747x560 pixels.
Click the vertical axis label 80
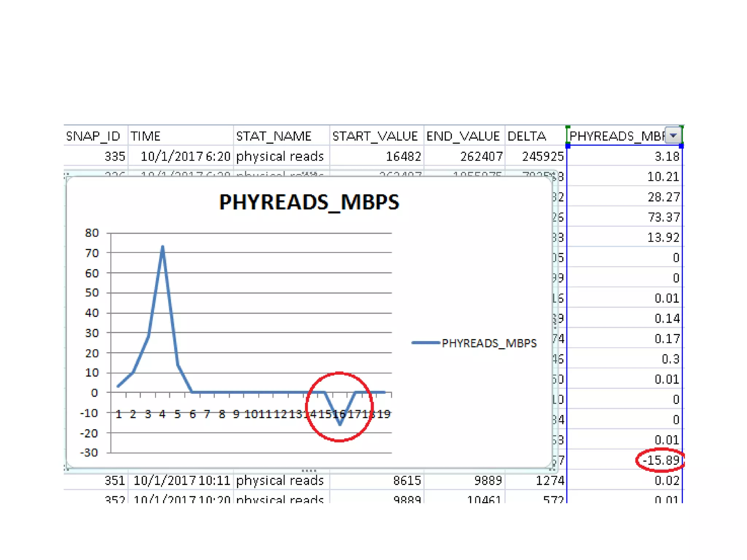[x=92, y=233]
